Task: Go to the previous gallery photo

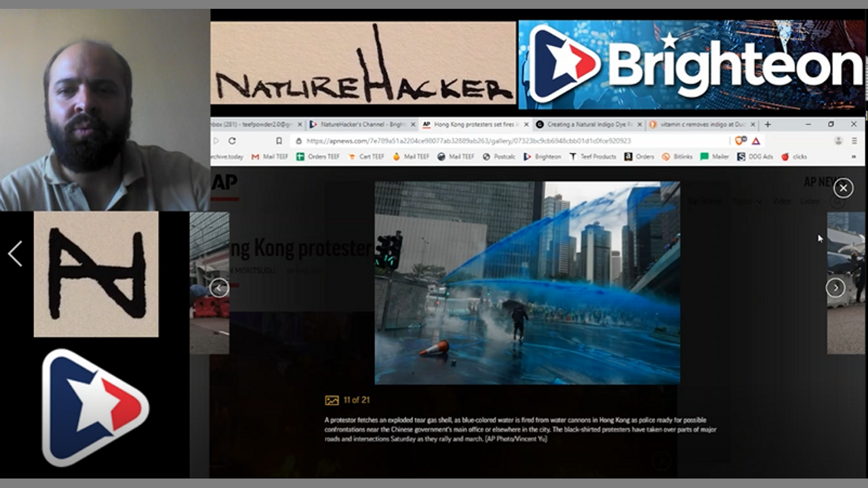Action: click(218, 288)
